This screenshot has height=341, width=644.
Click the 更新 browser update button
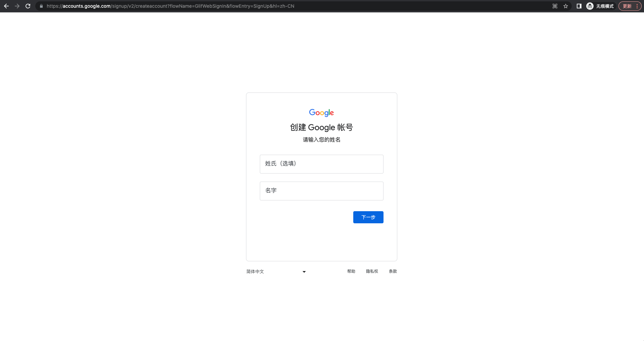[627, 6]
